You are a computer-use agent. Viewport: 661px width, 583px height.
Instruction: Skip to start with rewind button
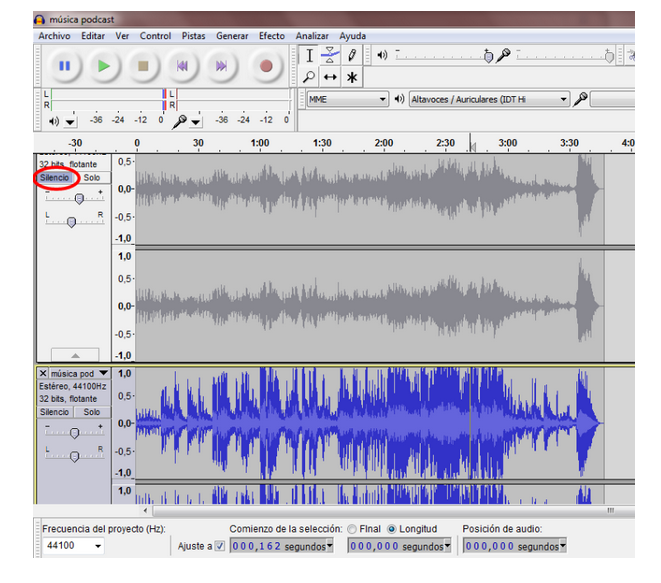(182, 67)
